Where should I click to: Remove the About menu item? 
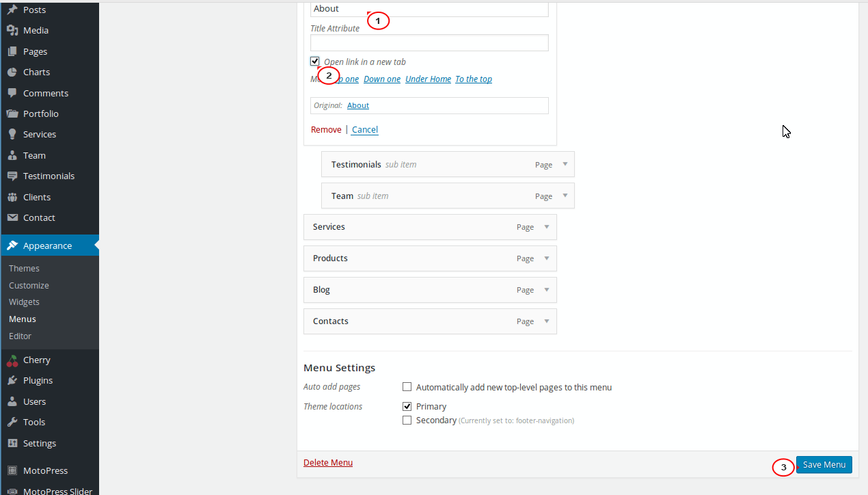(326, 129)
